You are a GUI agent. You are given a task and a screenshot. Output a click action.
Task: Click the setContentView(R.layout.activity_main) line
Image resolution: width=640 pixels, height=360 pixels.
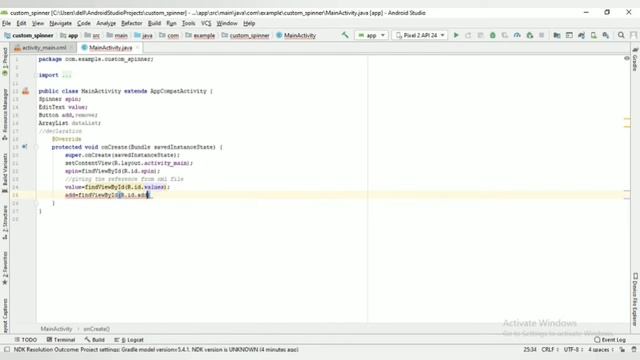pos(129,163)
